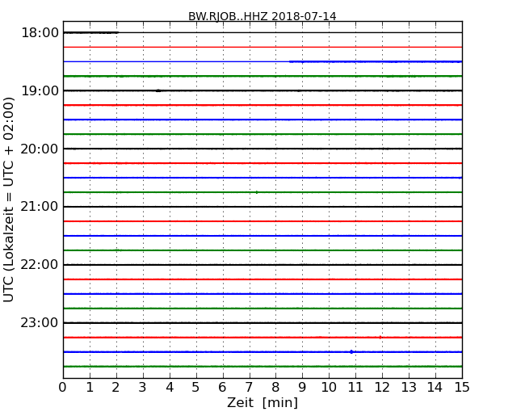The height and width of the screenshot is (420, 525).
Task: Click the x-axis tick label 11
Action: pos(355,387)
